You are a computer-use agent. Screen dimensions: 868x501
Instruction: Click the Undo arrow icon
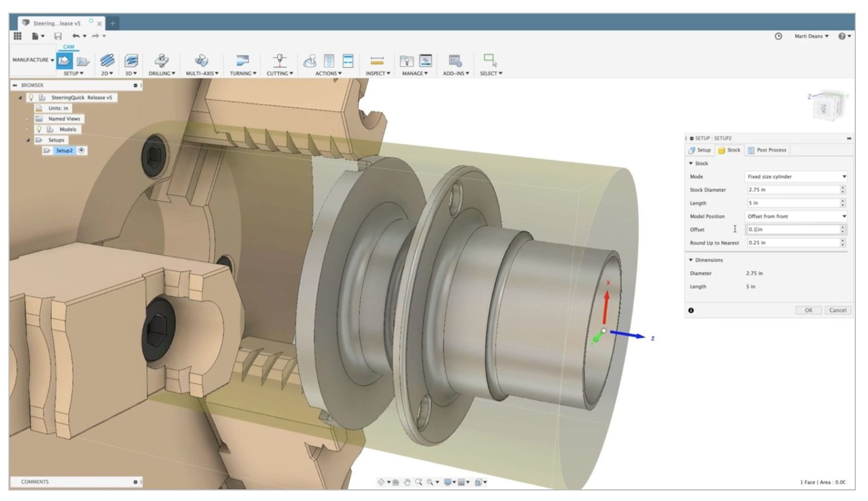point(76,36)
